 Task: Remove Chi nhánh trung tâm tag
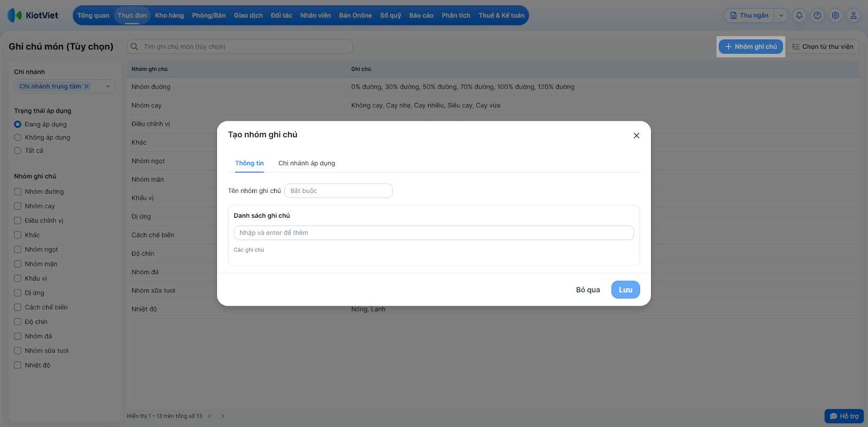(x=86, y=86)
